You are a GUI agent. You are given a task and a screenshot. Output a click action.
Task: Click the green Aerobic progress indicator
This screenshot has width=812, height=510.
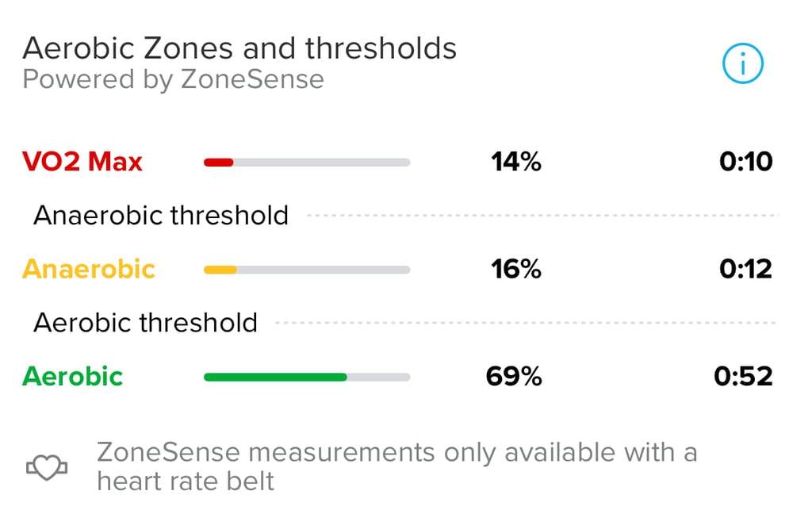click(x=275, y=377)
